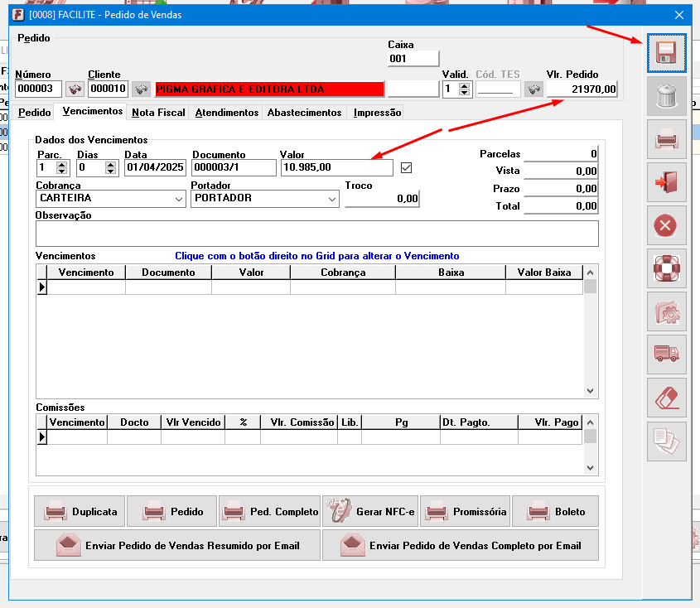Click the Troco field
The image size is (700, 608).
[382, 199]
